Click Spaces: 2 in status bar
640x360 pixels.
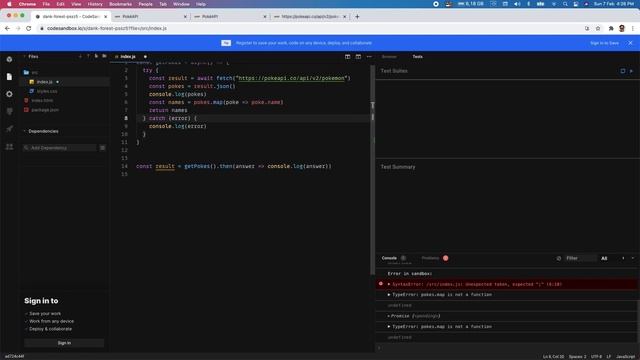coord(577,357)
